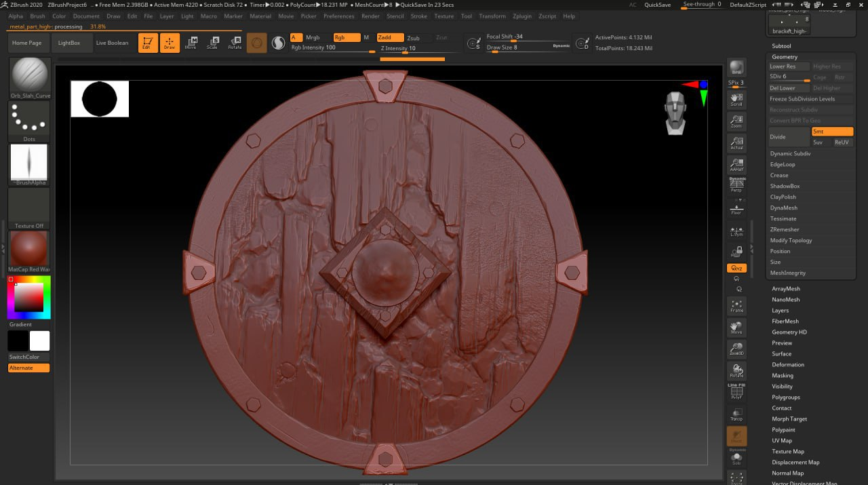The image size is (868, 485).
Task: Open the Zplugin menu
Action: point(522,16)
